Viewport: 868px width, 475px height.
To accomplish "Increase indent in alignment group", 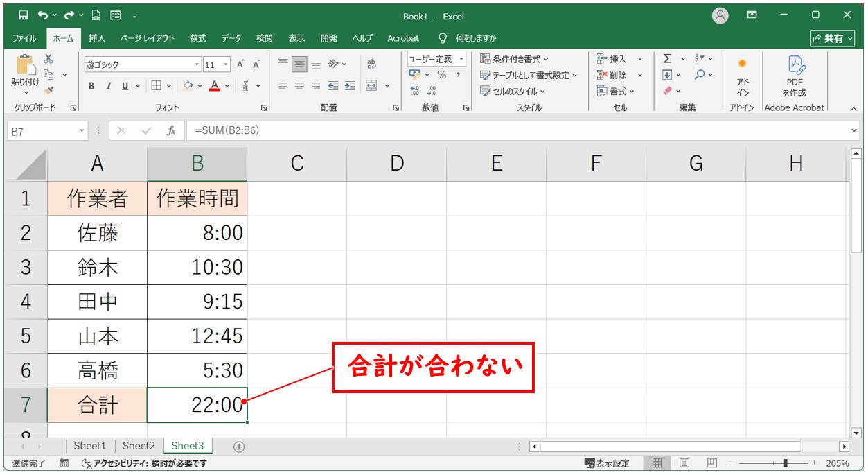I will [x=350, y=86].
